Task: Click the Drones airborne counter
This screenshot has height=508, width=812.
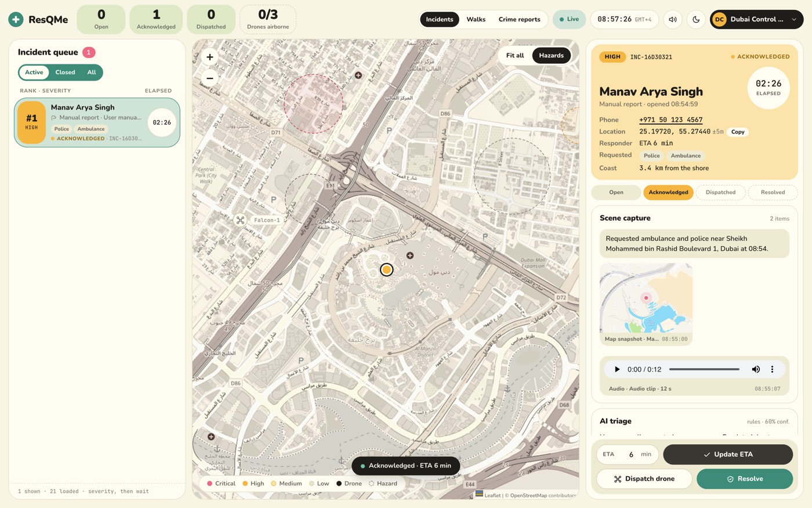Action: [268, 19]
